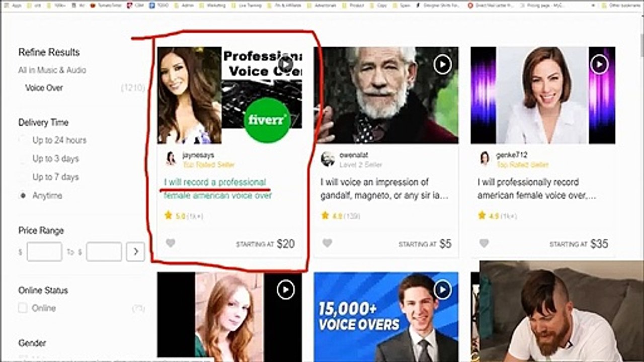Click the Voice Over result count (1210)
This screenshot has width=644, height=362.
(133, 88)
